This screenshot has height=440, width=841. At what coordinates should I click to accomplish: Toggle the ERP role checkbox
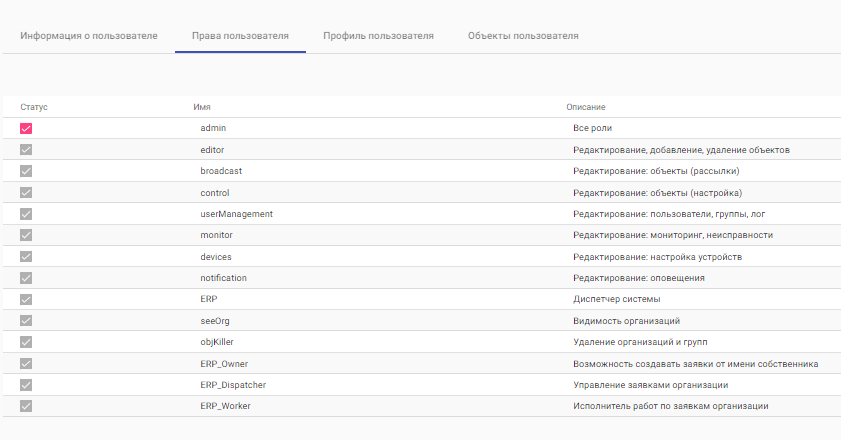26,299
